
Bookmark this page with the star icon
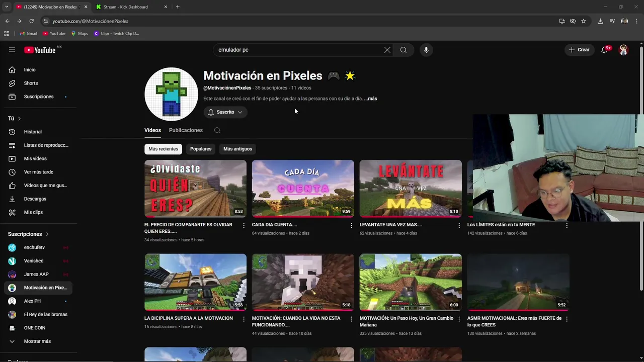click(584, 21)
